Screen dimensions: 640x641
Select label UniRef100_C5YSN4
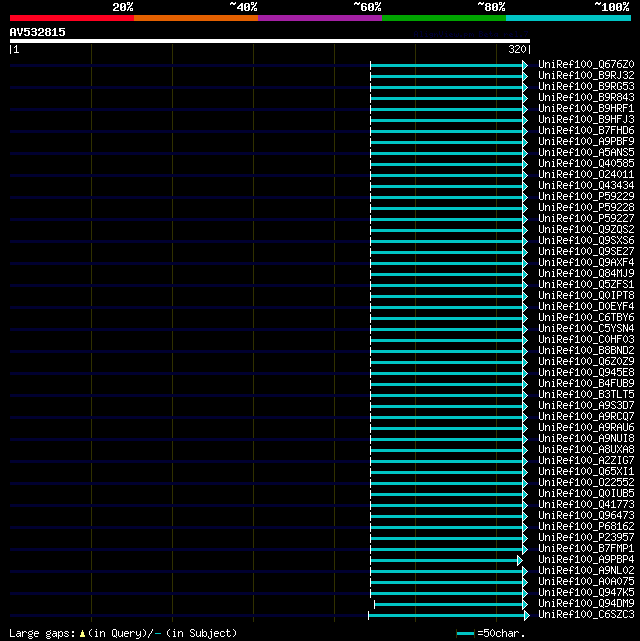(x=586, y=328)
